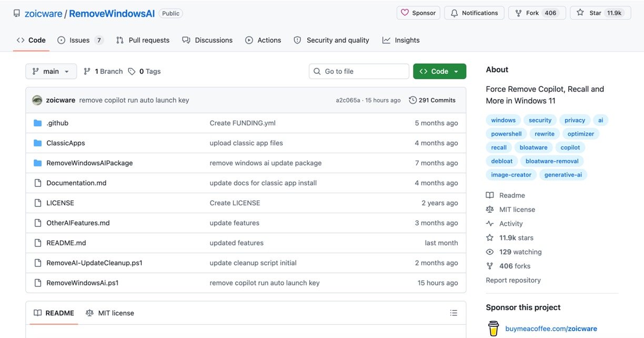Open the ClassicApps folder

66,143
